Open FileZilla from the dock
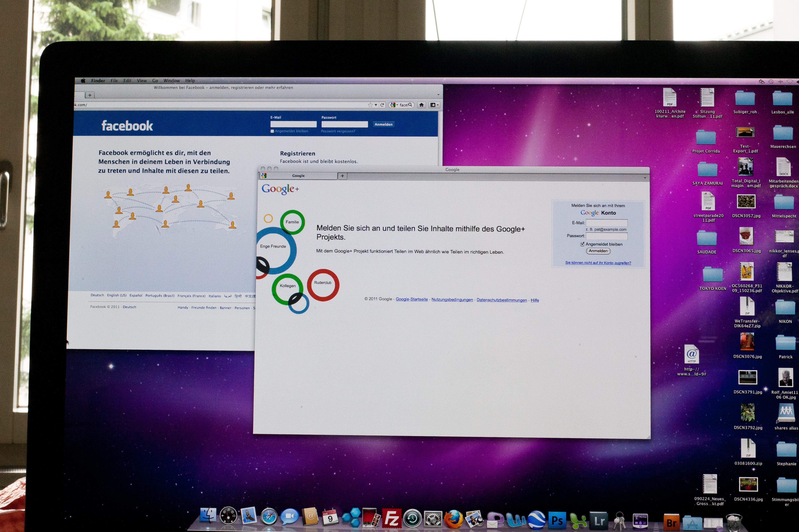Image resolution: width=799 pixels, height=532 pixels. coord(392,518)
